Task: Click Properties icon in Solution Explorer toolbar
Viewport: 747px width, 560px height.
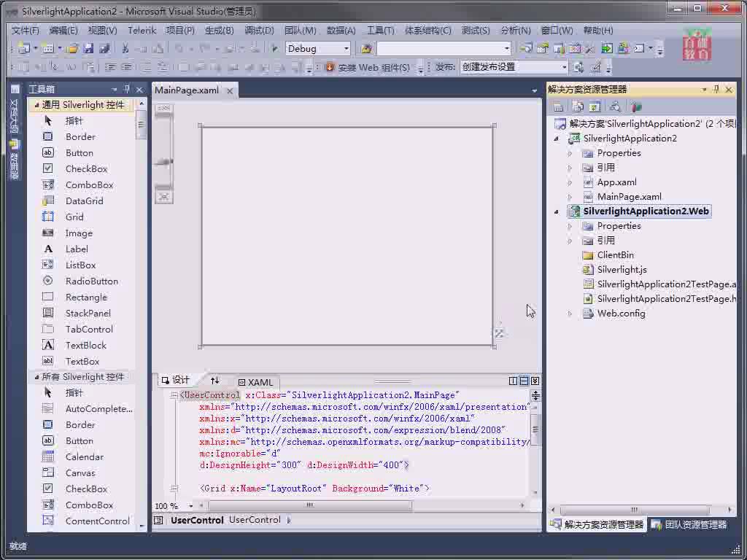Action: point(558,106)
